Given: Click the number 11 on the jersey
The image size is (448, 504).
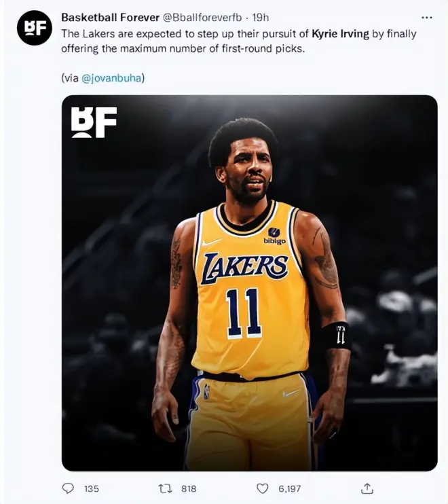Looking at the screenshot, I should pyautogui.click(x=243, y=312).
